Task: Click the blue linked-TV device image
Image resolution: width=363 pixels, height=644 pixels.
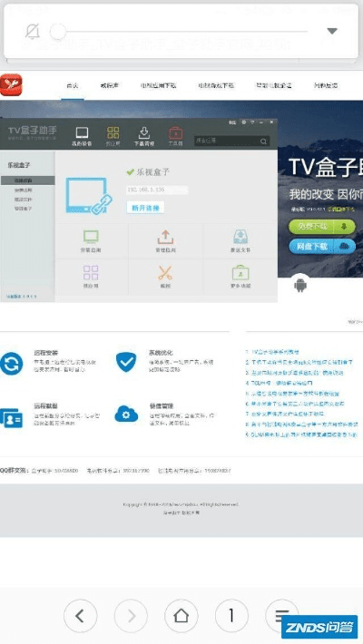Action: [88, 196]
